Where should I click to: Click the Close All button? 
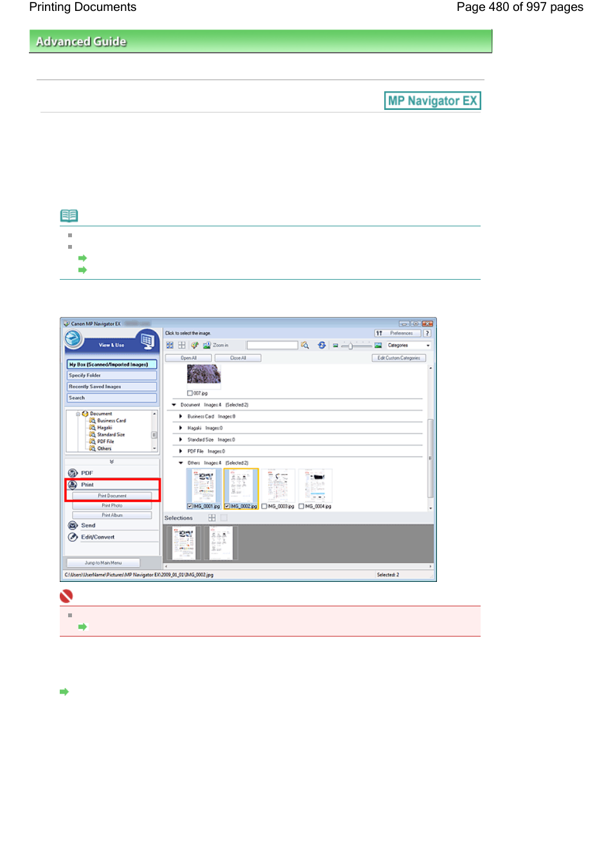coord(238,358)
